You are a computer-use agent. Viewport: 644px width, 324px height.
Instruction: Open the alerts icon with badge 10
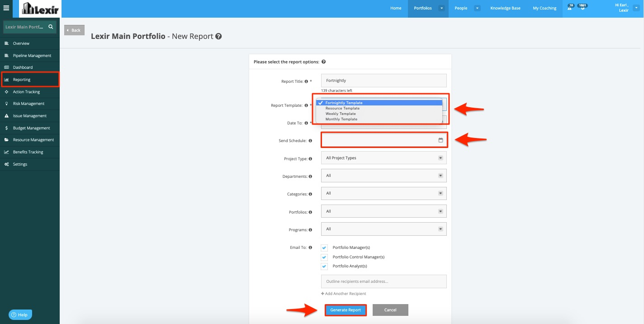click(x=570, y=7)
